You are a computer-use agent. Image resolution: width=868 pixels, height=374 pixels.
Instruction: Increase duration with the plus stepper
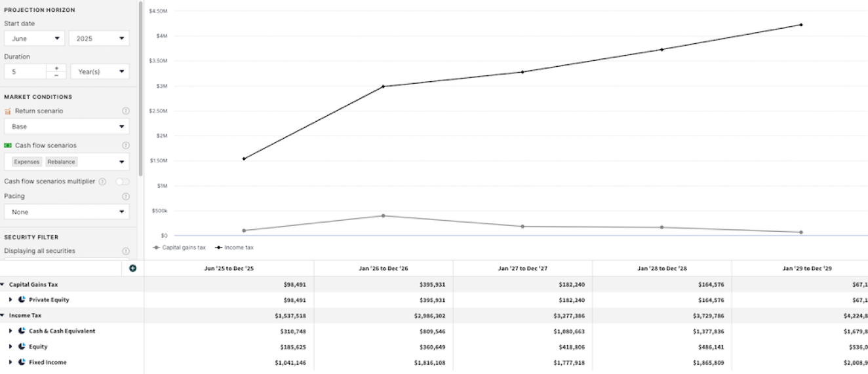pyautogui.click(x=56, y=68)
